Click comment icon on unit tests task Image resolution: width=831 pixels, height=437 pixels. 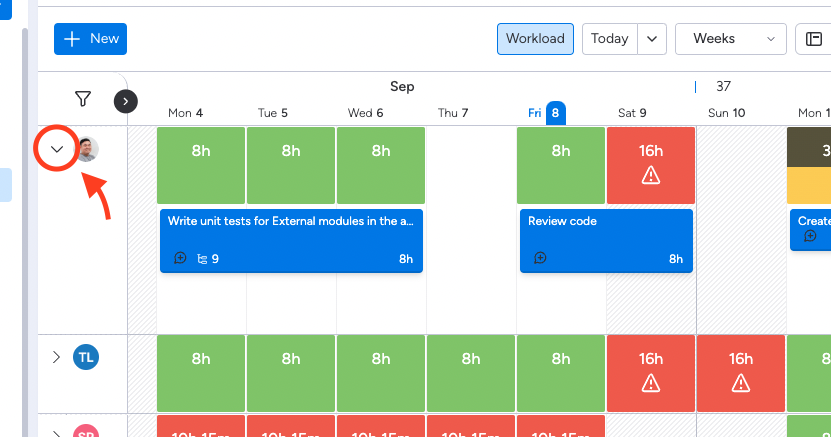180,259
